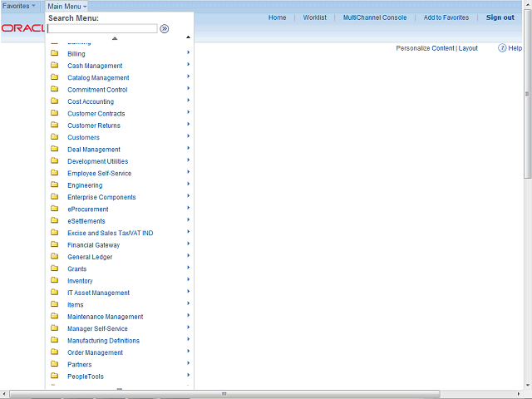Open the MultiChannel Console link
Image resolution: width=532 pixels, height=399 pixels.
[x=375, y=17]
